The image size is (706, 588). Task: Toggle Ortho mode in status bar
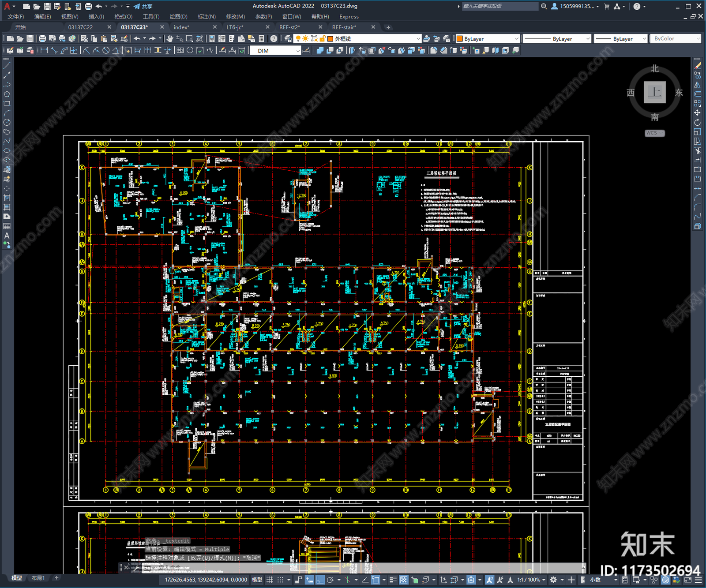(x=320, y=580)
